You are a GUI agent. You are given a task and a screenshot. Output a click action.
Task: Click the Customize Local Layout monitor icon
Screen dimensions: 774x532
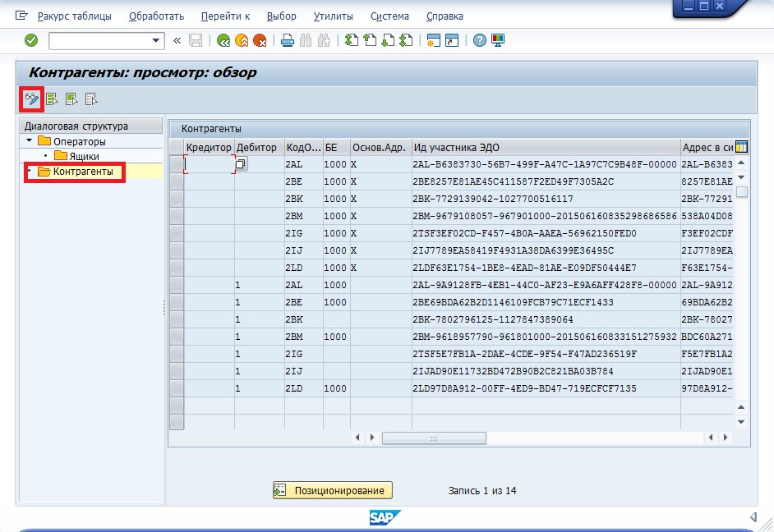(x=498, y=40)
